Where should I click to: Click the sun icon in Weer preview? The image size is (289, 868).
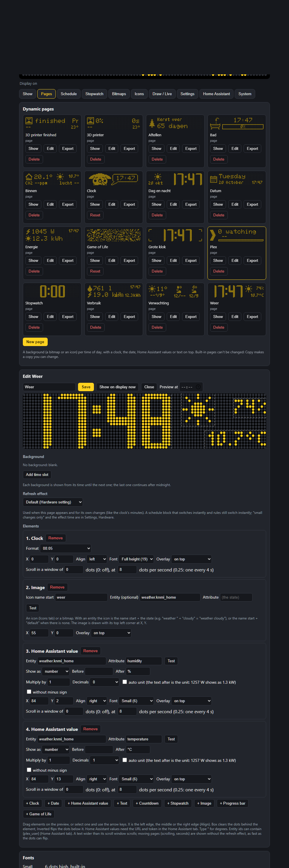point(198,409)
